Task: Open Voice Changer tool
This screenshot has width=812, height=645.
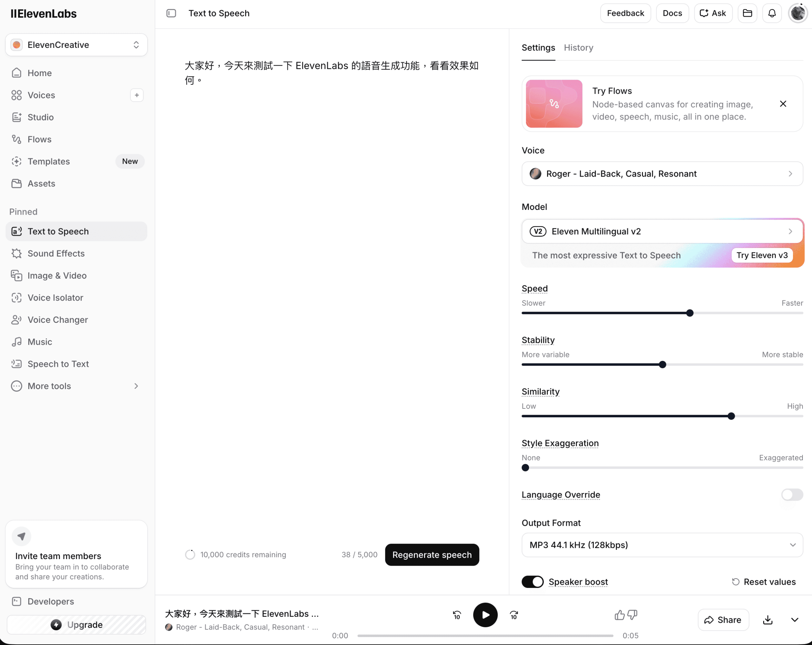Action: click(x=76, y=320)
